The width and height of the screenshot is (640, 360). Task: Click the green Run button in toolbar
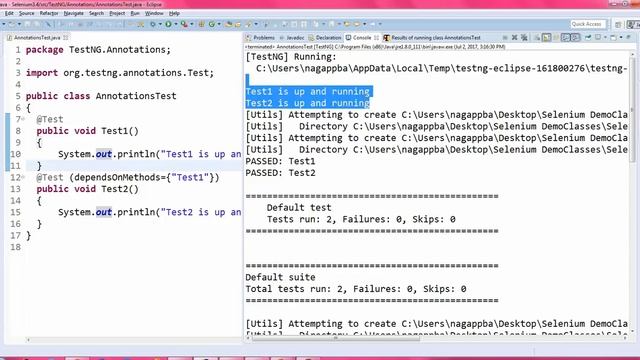(x=168, y=24)
